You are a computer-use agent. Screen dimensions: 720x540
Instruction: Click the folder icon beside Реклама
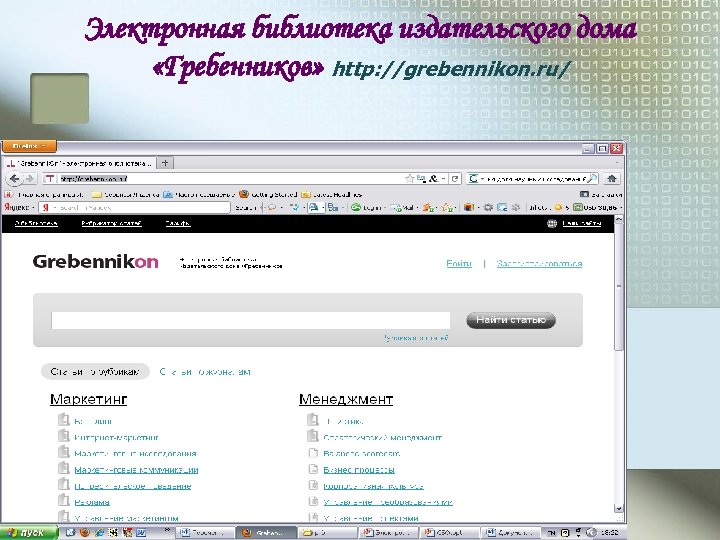click(63, 500)
